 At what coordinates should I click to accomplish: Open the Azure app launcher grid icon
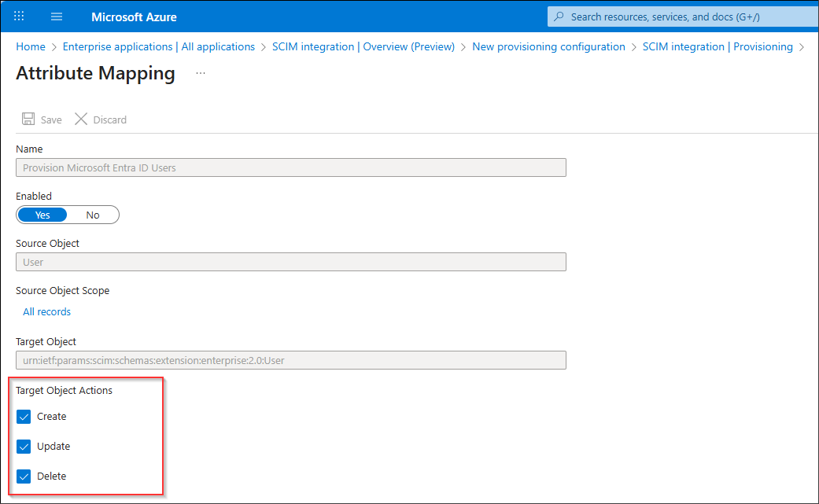point(19,17)
